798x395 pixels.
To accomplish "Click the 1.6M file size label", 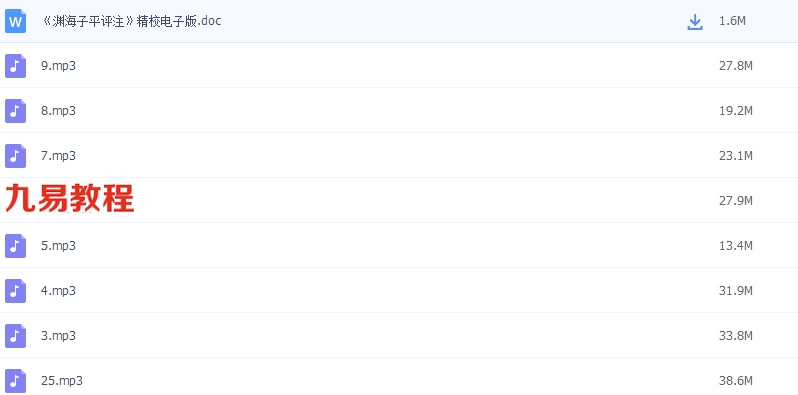I will click(x=732, y=21).
